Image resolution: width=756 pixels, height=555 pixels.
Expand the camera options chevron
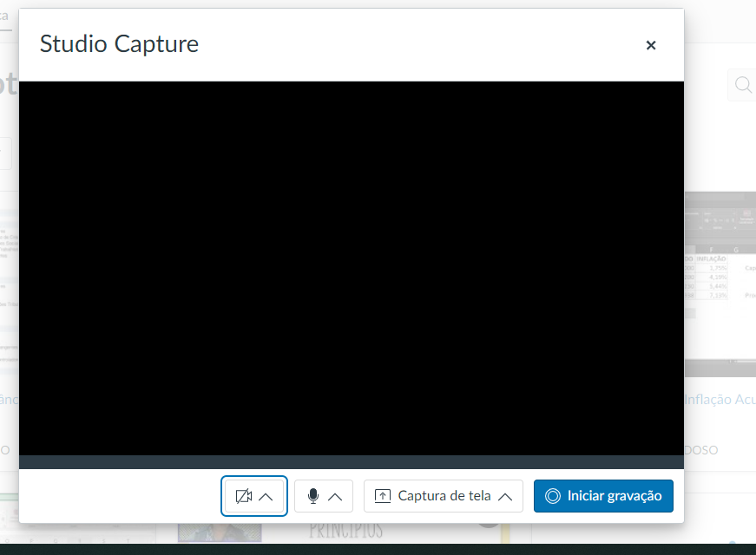266,496
